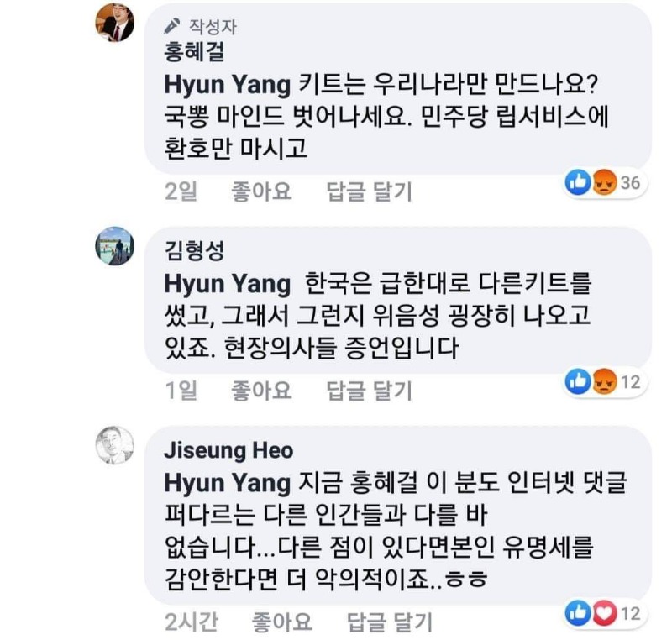
Task: Click the 2일 timestamp on 홍혜걸's comment
Action: [180, 191]
